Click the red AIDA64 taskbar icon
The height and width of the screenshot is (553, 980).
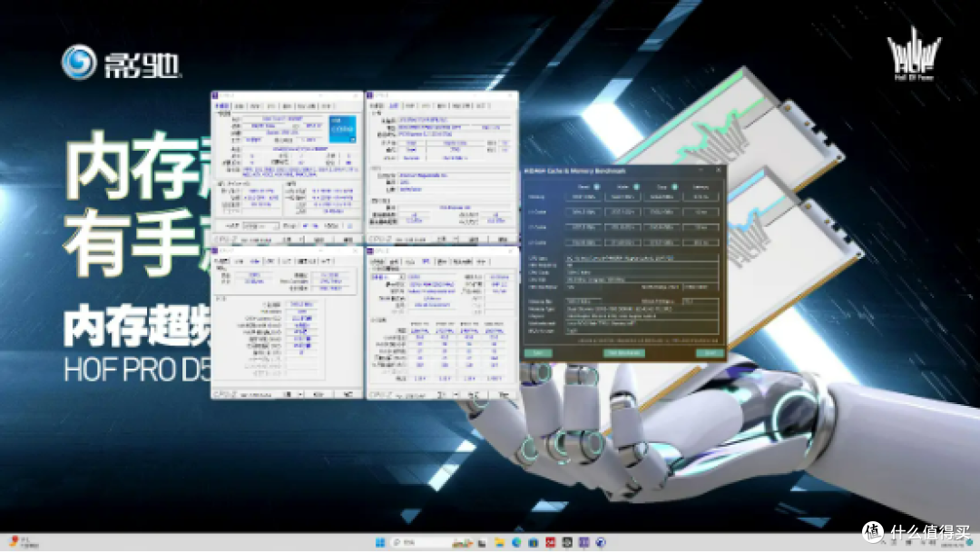(x=550, y=542)
